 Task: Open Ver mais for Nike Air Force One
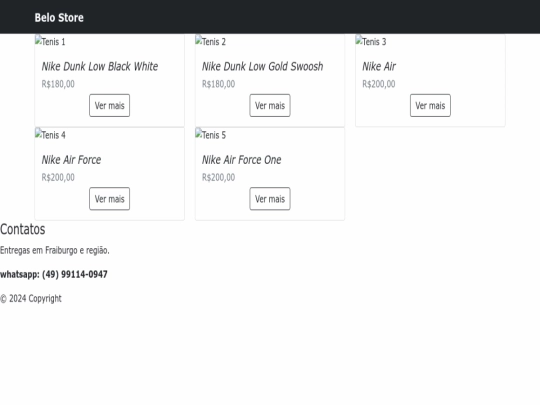point(270,199)
